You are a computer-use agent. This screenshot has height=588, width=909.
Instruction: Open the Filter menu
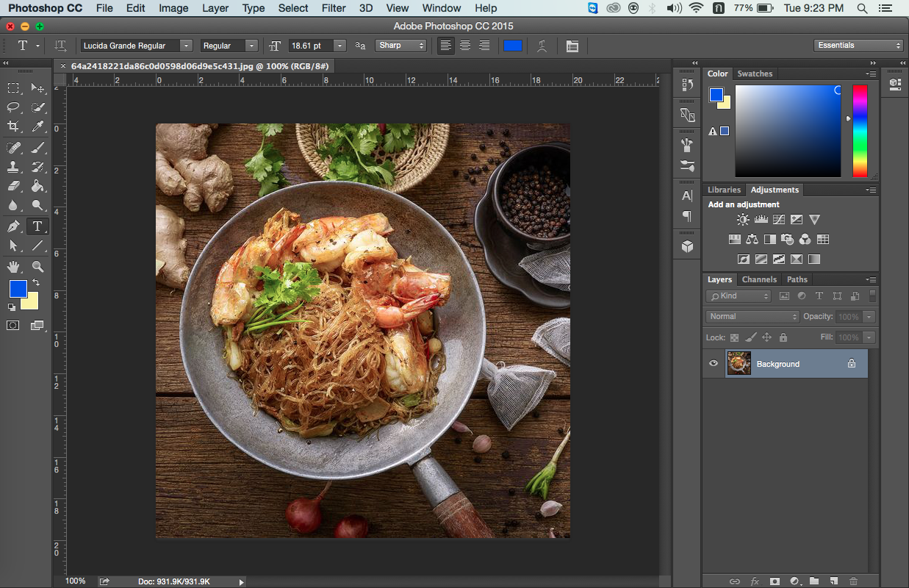pyautogui.click(x=334, y=8)
